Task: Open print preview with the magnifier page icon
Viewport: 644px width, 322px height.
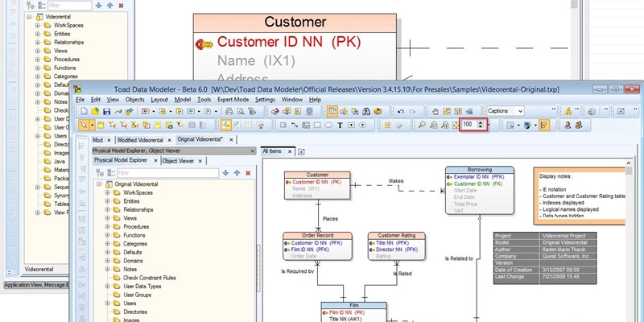Action: pos(241,111)
